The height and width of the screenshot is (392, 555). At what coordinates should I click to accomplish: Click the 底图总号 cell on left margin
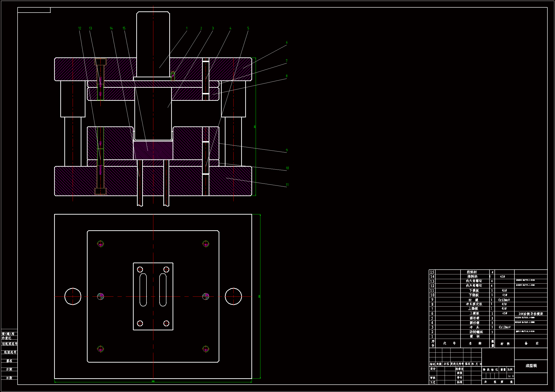(10, 352)
